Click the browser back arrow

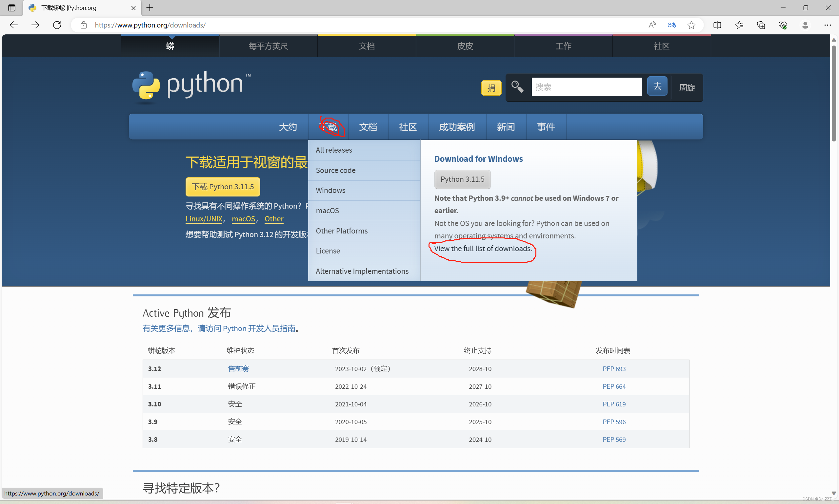tap(13, 25)
